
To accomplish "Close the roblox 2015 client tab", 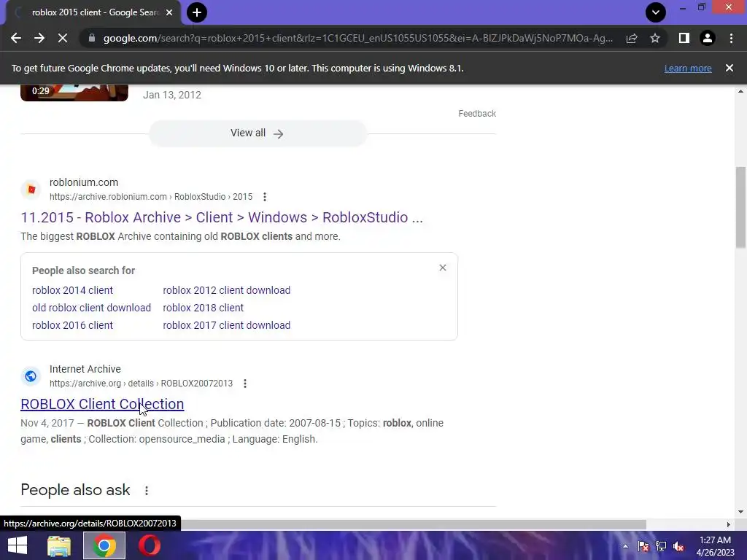I will [169, 12].
